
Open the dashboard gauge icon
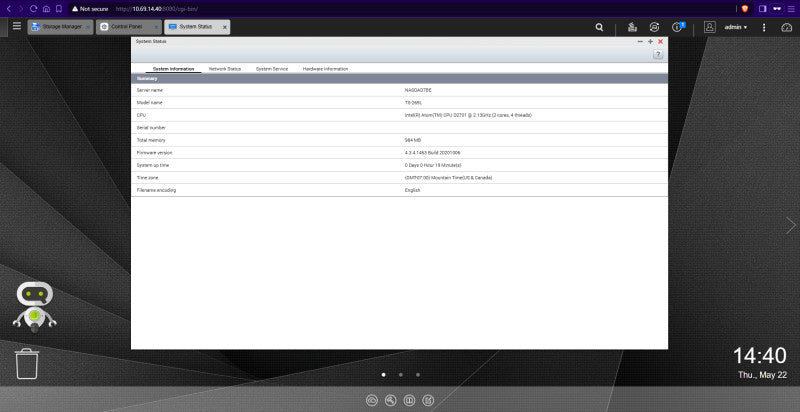coord(787,28)
